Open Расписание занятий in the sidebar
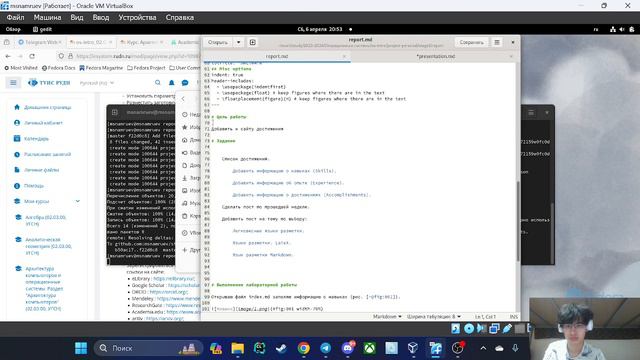Image resolution: width=640 pixels, height=360 pixels. 47,154
